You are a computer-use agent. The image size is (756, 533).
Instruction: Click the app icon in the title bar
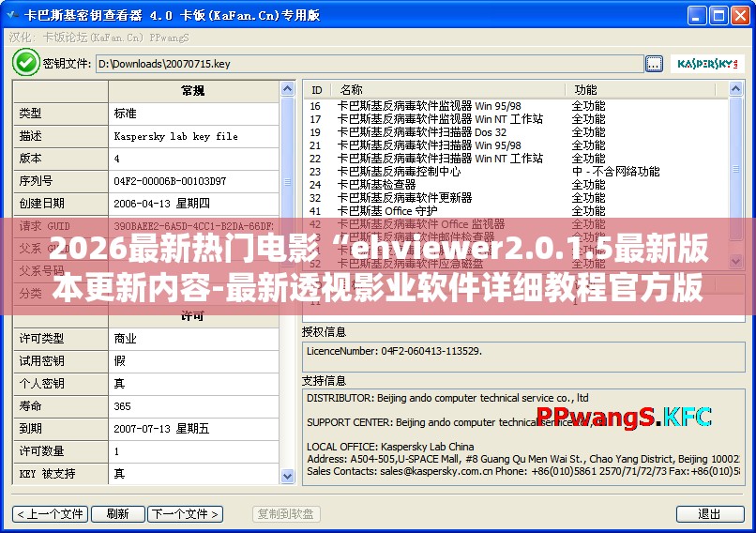point(13,15)
